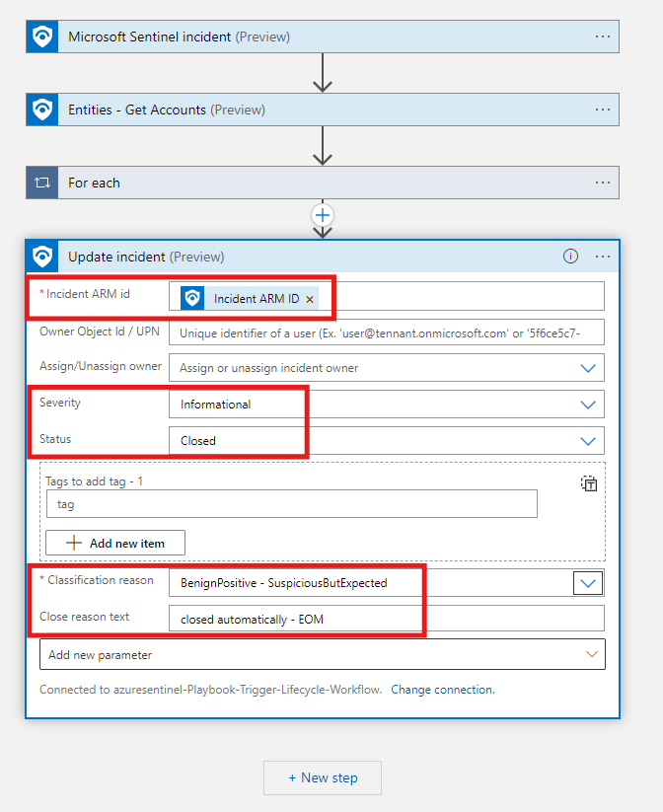
Task: Open ellipsis menu on For each step
Action: pyautogui.click(x=603, y=183)
